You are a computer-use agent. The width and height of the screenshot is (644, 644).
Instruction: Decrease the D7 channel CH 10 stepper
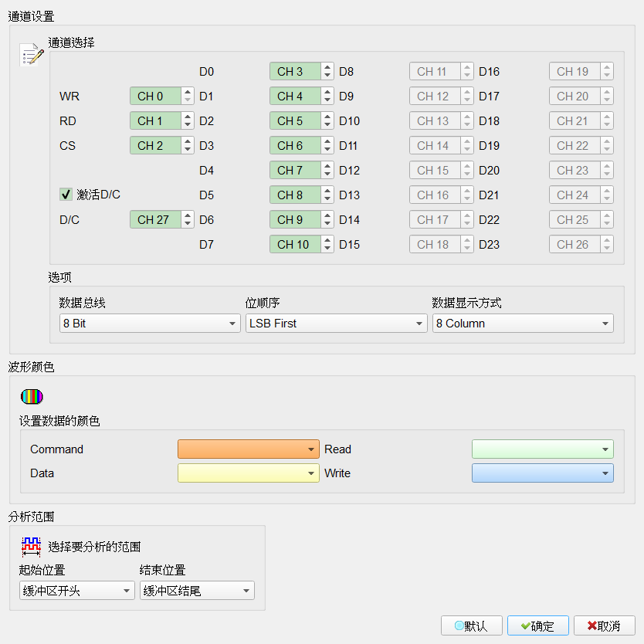pyautogui.click(x=327, y=249)
